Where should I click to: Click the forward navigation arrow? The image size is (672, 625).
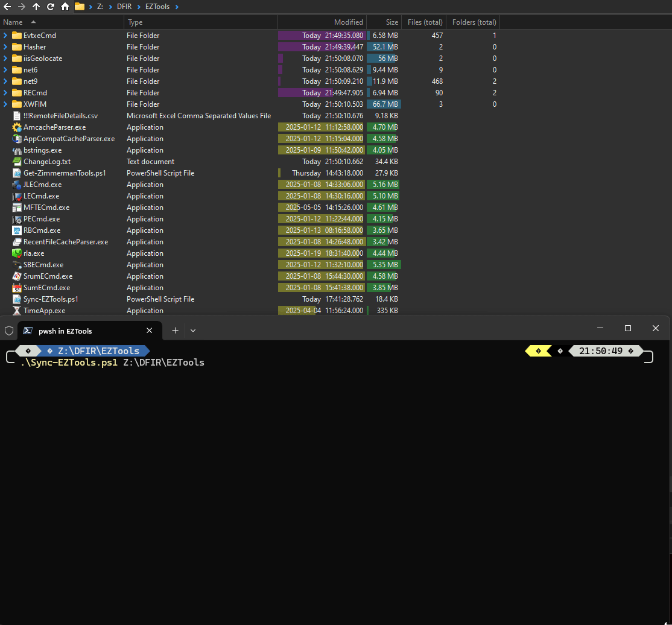[x=23, y=7]
